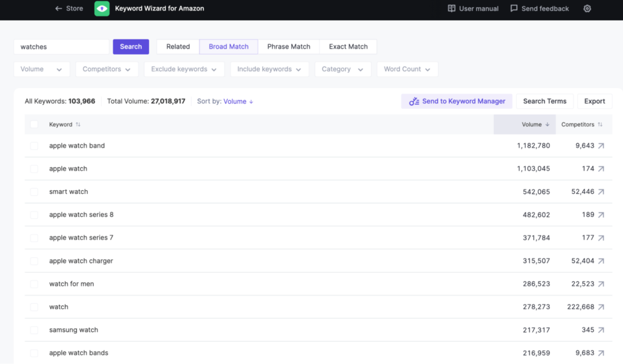
Task: Open Search Terms
Action: click(545, 101)
